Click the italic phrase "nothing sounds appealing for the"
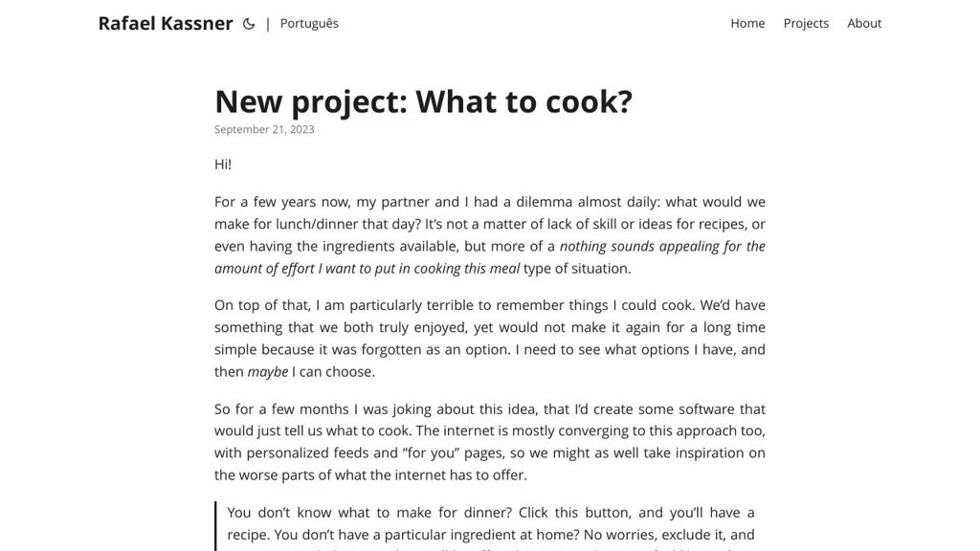 662,246
